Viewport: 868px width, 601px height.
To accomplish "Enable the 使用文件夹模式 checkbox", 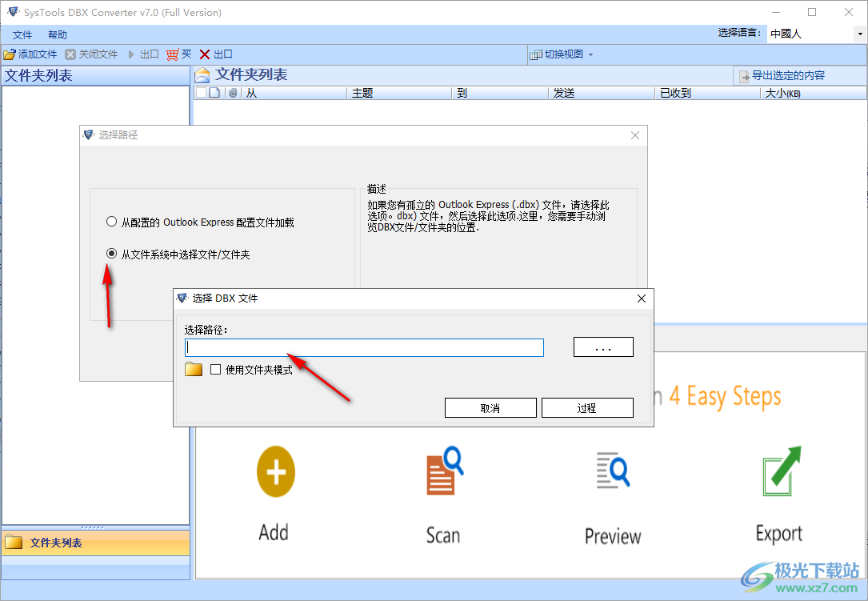I will point(215,370).
